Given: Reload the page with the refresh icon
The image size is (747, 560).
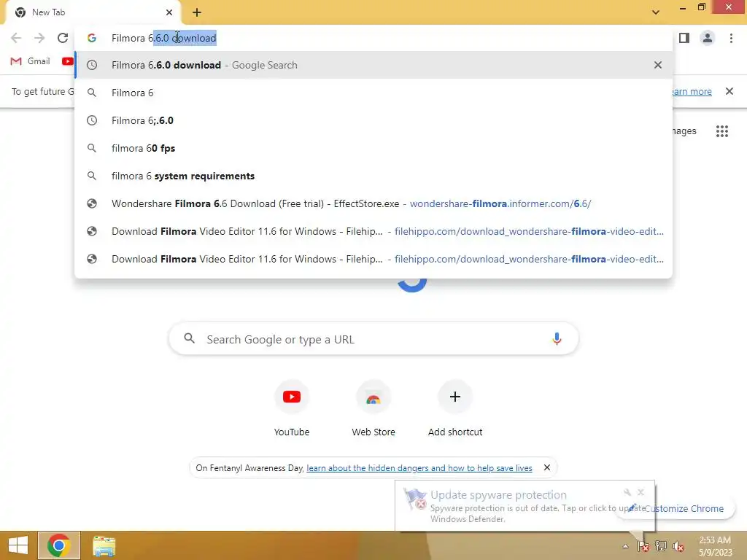Looking at the screenshot, I should [63, 38].
